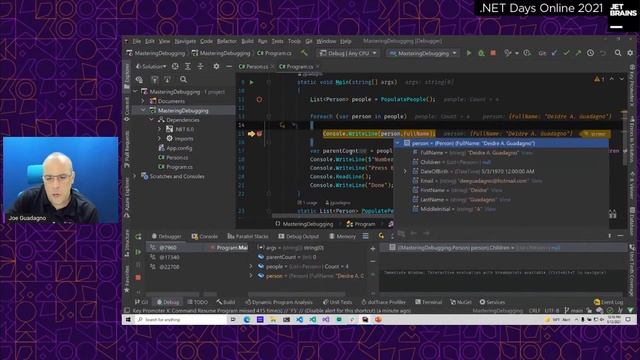Open Debug Output tab
Screen dimensions: 640x360
coord(300,236)
